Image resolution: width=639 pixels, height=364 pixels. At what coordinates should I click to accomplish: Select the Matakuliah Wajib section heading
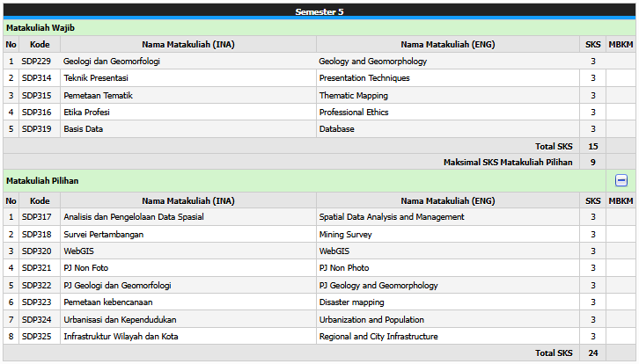40,28
